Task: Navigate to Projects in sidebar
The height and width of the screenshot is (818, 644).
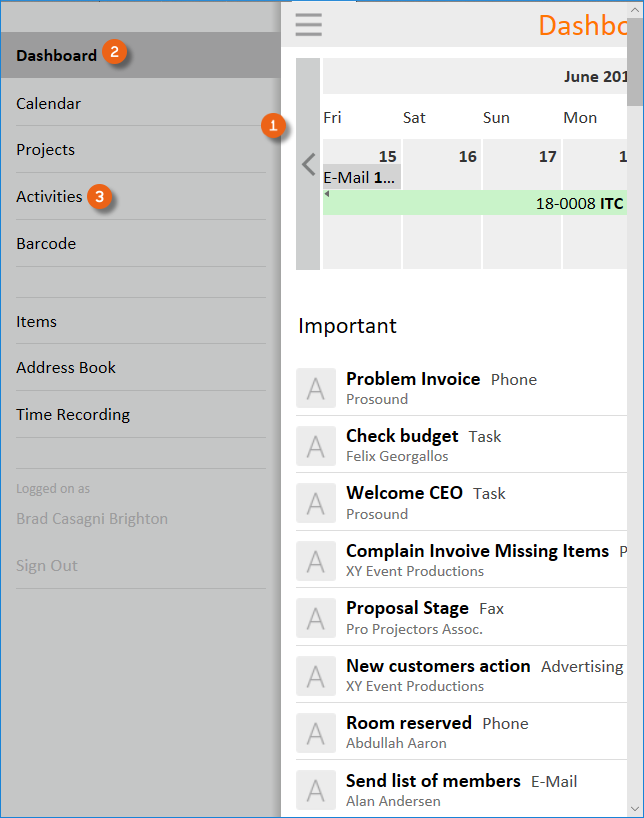Action: pyautogui.click(x=46, y=150)
